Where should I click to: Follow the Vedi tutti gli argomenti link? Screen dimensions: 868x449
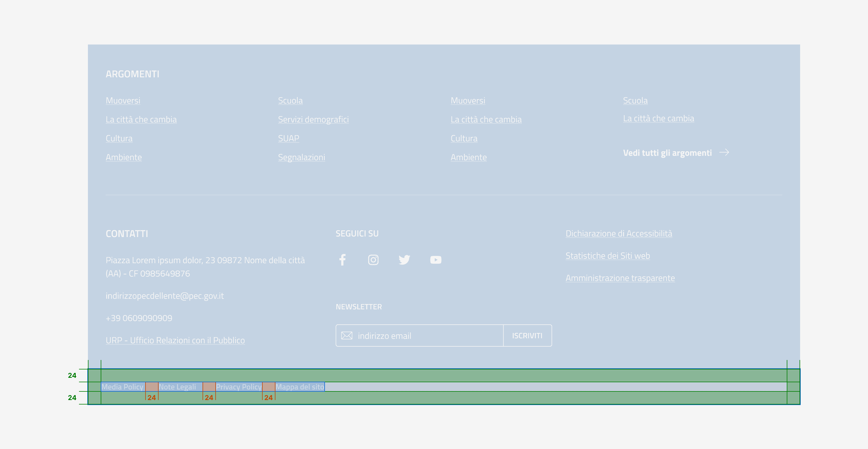pyautogui.click(x=667, y=153)
